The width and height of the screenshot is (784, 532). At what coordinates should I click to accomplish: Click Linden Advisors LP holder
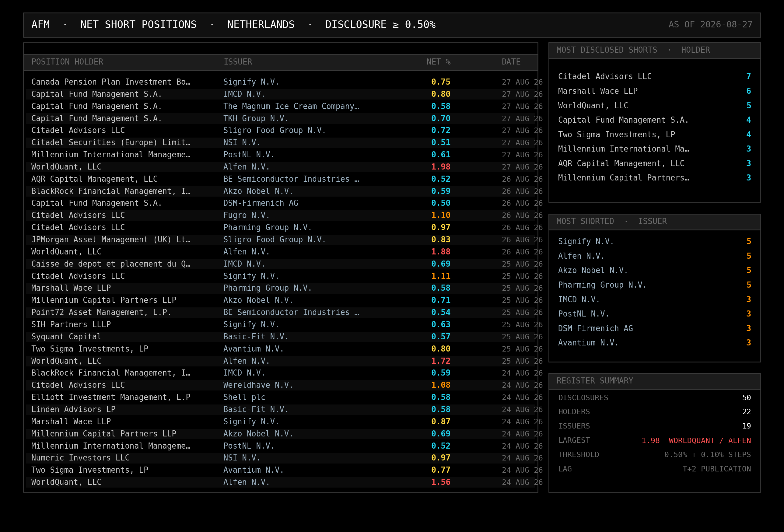[73, 409]
